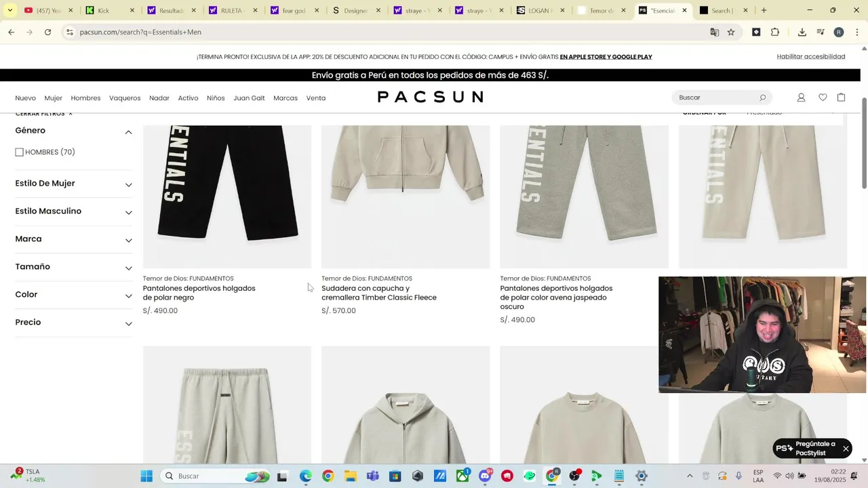Expand the Precio filter
The width and height of the screenshot is (868, 488).
(128, 323)
